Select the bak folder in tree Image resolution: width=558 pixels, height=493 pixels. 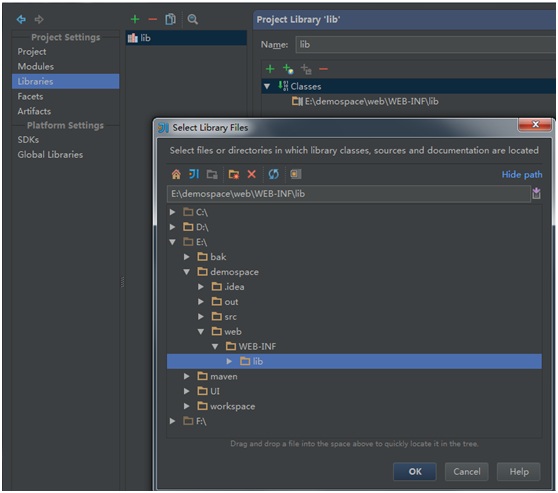(x=218, y=257)
